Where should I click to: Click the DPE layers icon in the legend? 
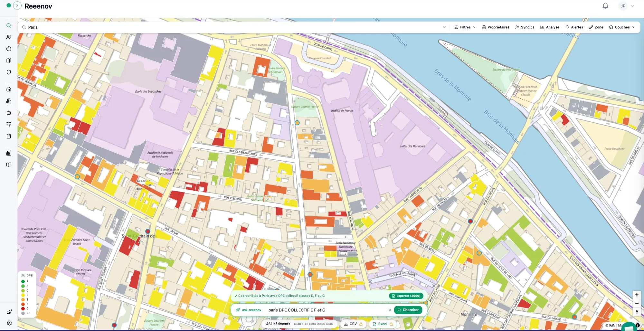23,276
